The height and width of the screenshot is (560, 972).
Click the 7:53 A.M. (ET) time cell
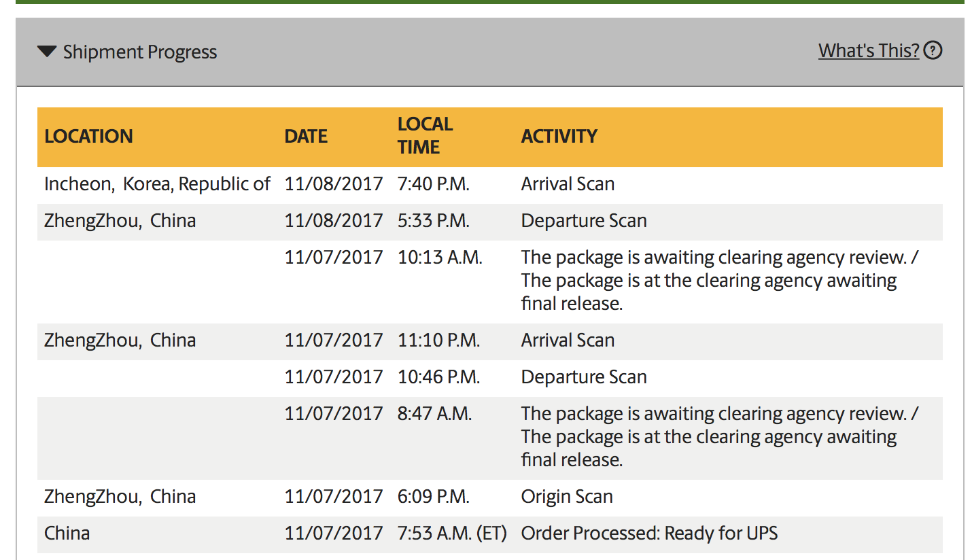(x=452, y=533)
